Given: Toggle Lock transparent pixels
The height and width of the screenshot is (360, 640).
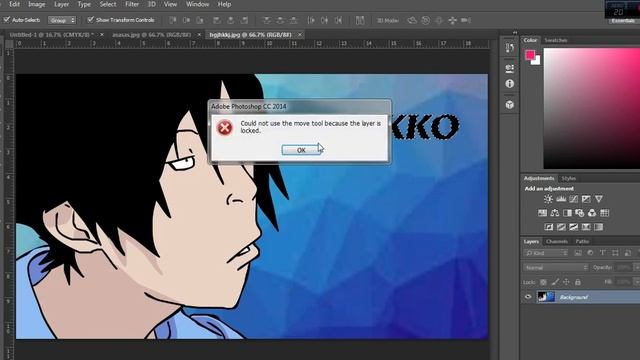Looking at the screenshot, I should click(543, 282).
